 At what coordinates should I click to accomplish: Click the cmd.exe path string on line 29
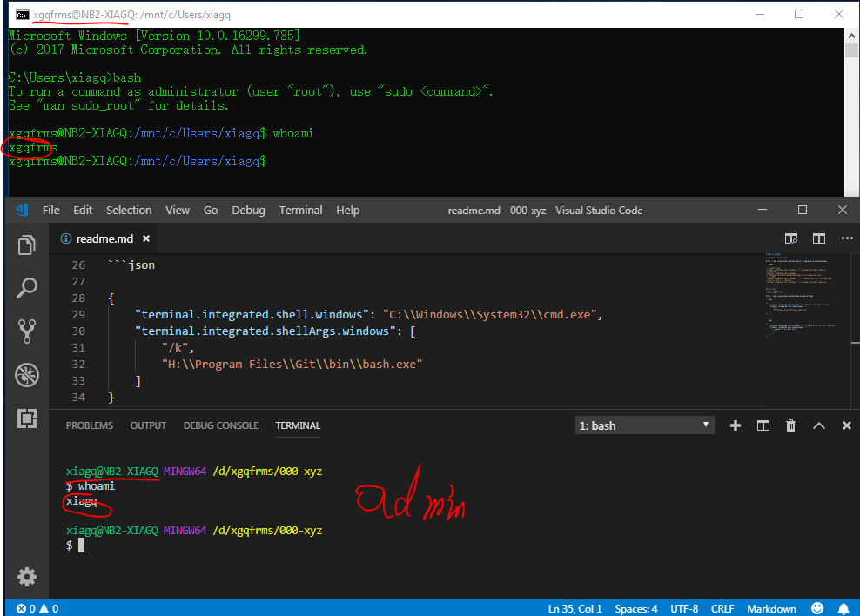click(490, 315)
